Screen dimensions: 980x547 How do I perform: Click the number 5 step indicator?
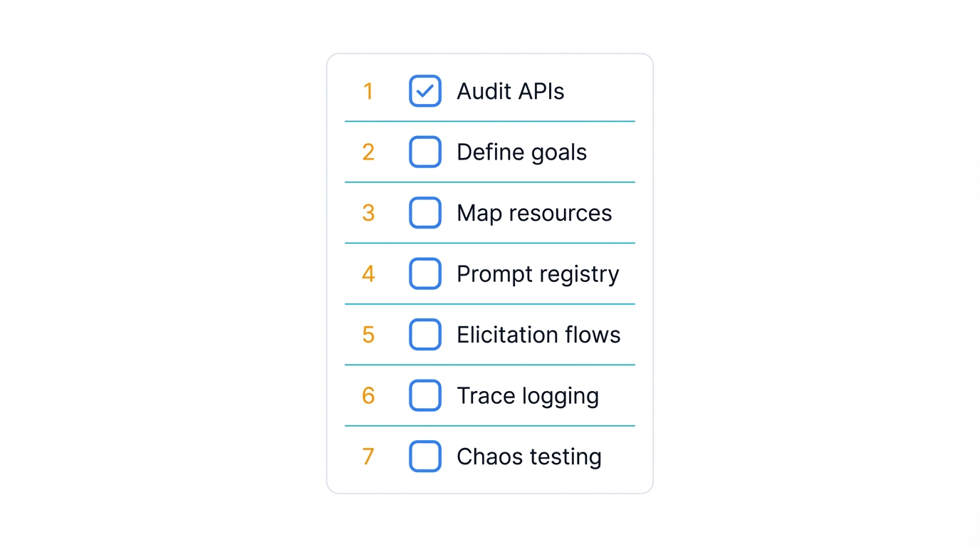[368, 335]
